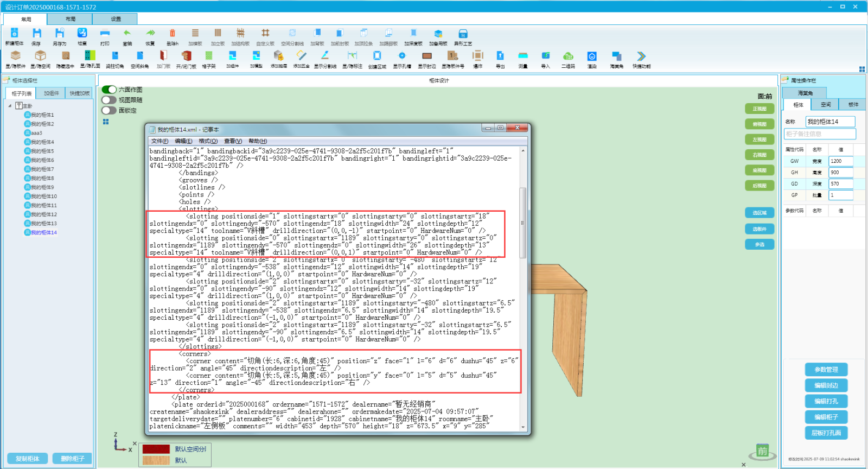Image resolution: width=868 pixels, height=469 pixels.
Task: Run the 检查 (check) tool
Action: point(82,34)
